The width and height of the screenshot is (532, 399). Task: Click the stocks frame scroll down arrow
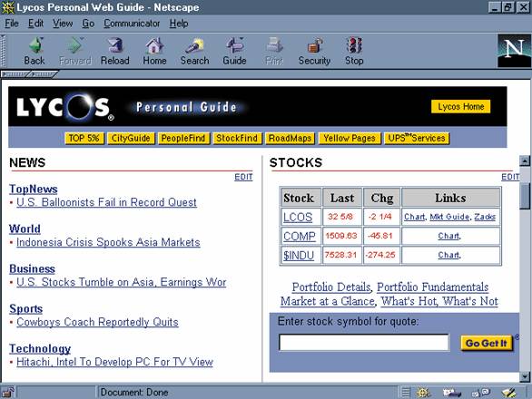point(525,376)
